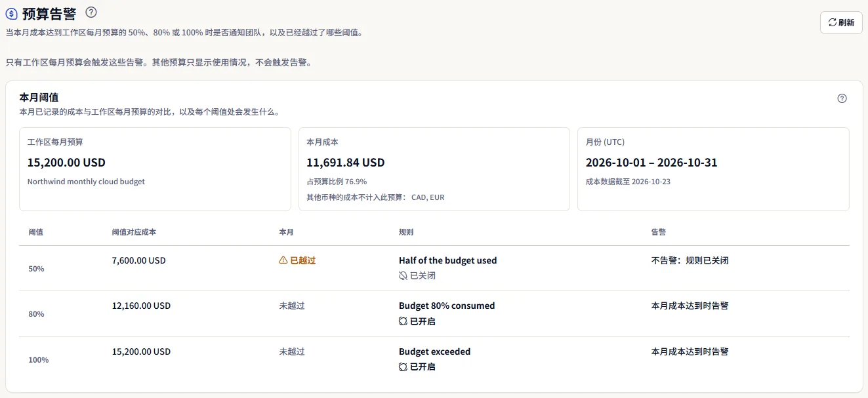Click the Budget 80% consumed rule name
Image resolution: width=868 pixels, height=398 pixels.
coord(447,306)
